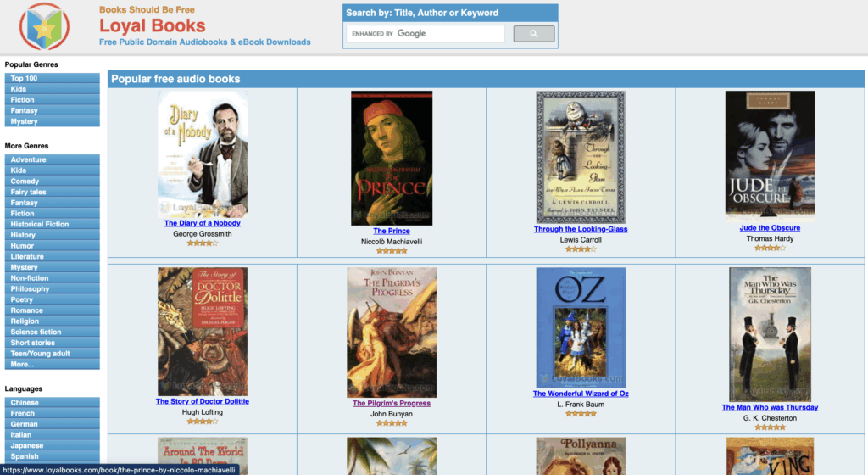Select Kids under Popular Genres
This screenshot has height=475, width=868.
coord(52,89)
